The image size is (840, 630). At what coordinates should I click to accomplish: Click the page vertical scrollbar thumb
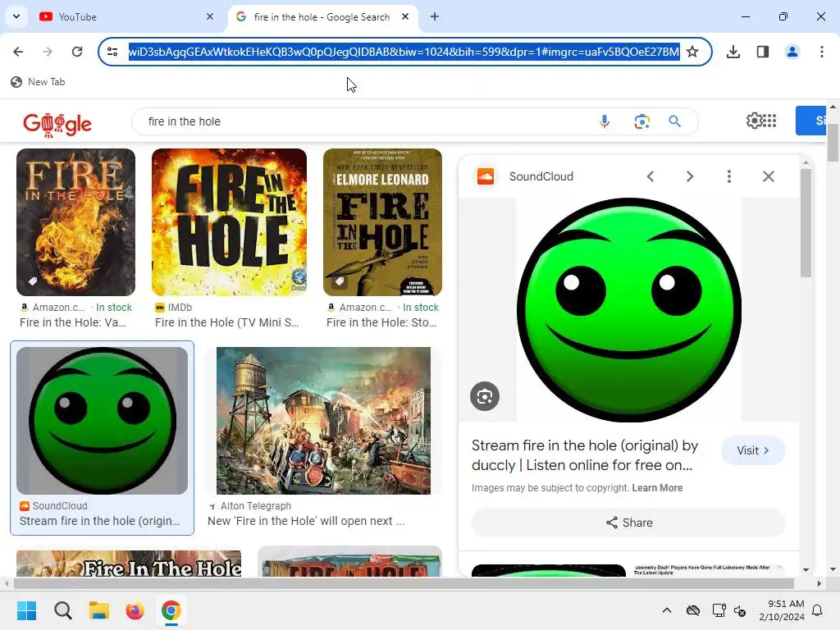point(833,142)
